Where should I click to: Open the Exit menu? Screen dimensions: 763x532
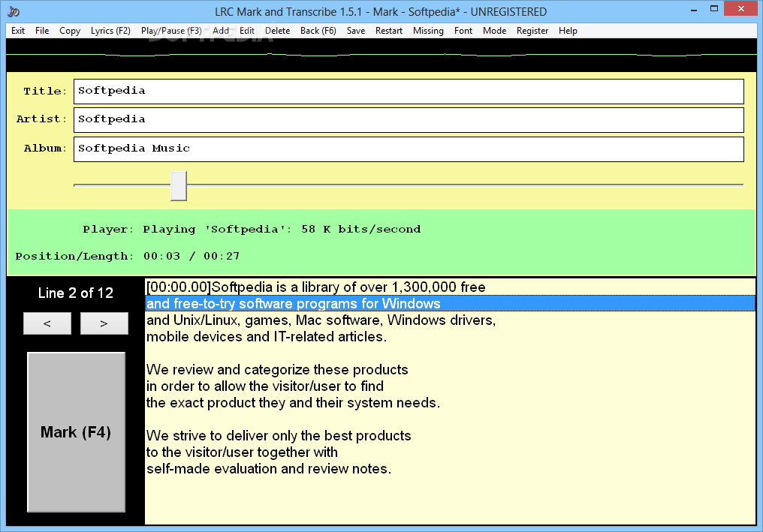(x=18, y=31)
